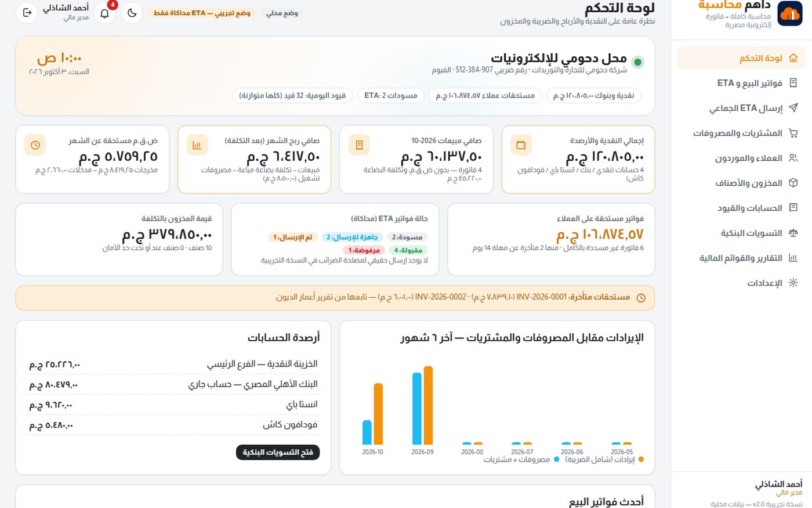Open قيمة المخزون بالتكلفة card
The height and width of the screenshot is (508, 812).
point(119,239)
